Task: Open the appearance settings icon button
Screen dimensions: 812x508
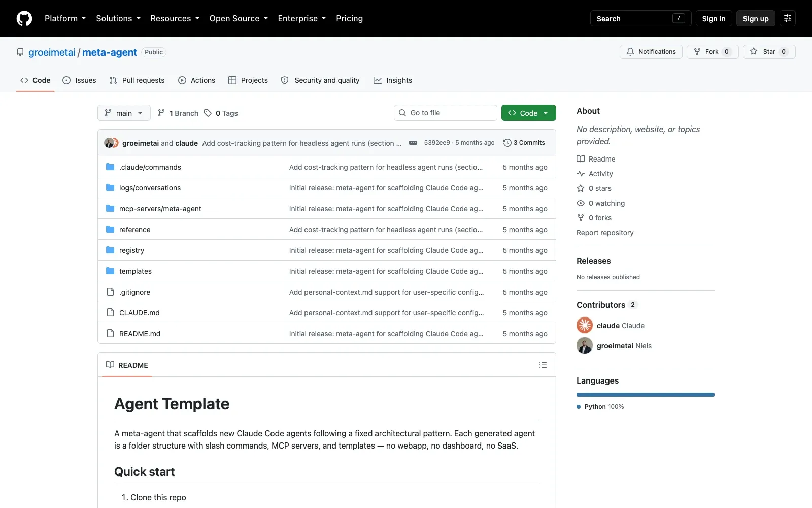Action: (x=788, y=18)
